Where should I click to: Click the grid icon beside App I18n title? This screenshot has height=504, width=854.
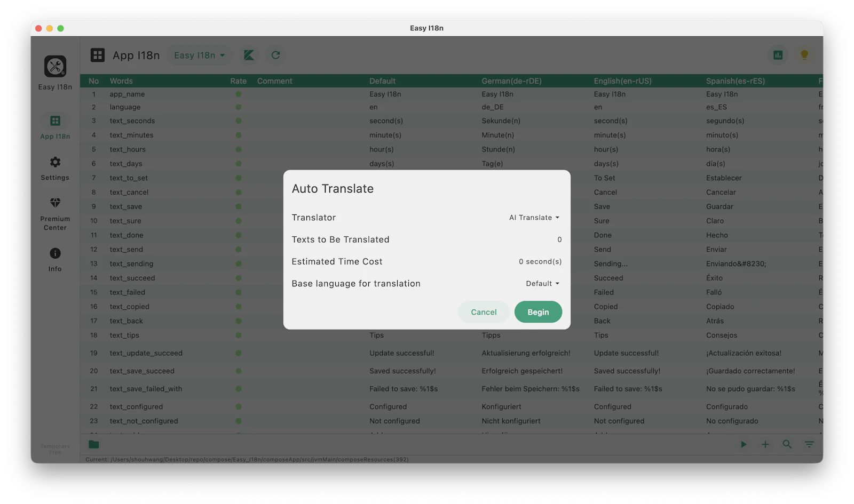pos(98,55)
